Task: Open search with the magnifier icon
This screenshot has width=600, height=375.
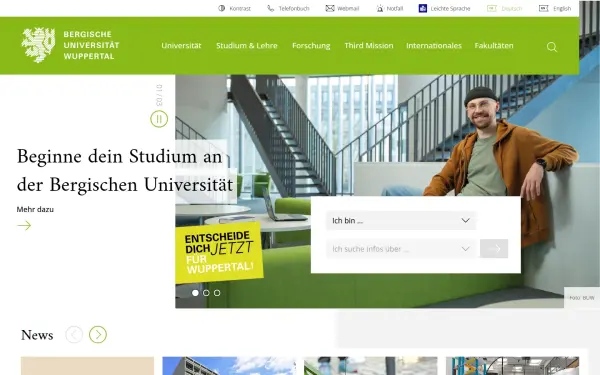Action: pyautogui.click(x=551, y=47)
